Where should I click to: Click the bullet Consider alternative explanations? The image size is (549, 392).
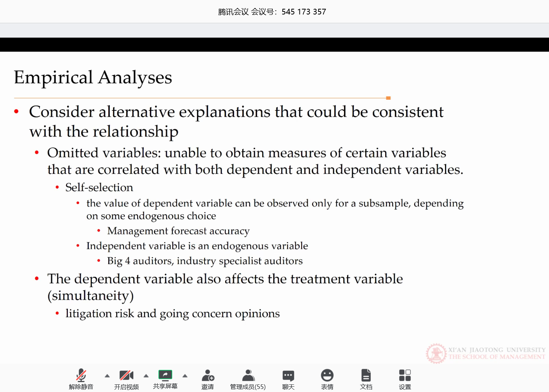click(236, 121)
